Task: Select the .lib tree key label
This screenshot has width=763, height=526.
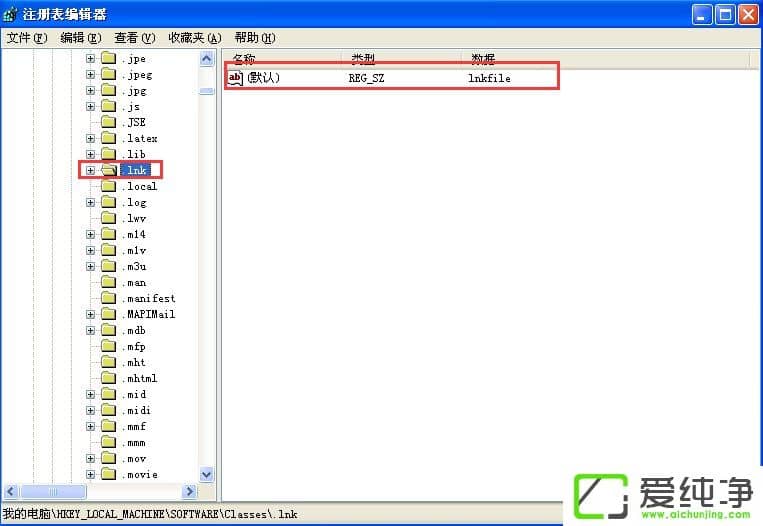Action: pos(134,154)
